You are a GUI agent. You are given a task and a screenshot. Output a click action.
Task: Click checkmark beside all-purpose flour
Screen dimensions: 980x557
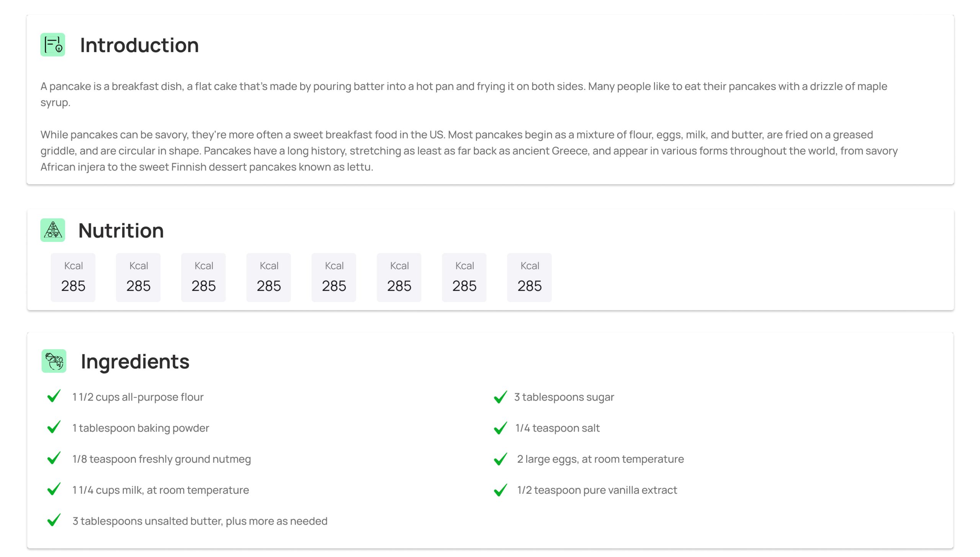pyautogui.click(x=54, y=396)
